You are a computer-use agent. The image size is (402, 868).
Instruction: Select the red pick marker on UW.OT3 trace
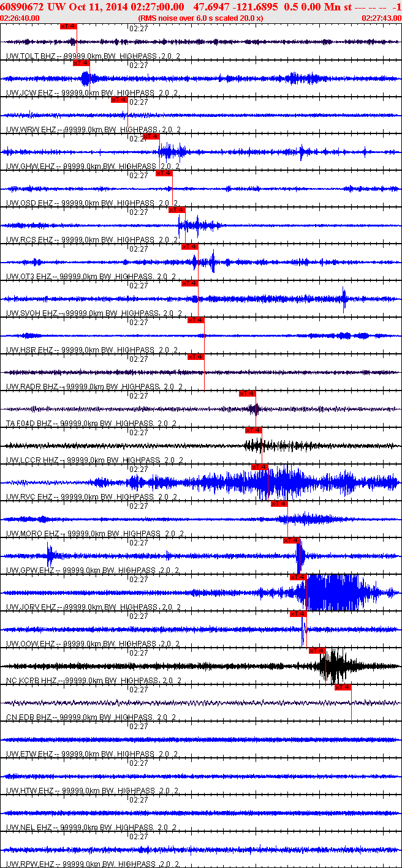[x=189, y=247]
